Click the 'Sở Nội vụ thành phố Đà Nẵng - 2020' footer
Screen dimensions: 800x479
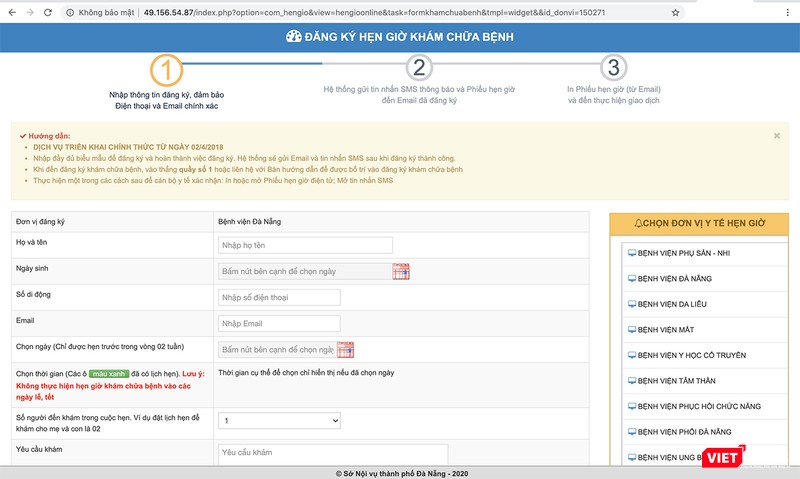click(402, 473)
